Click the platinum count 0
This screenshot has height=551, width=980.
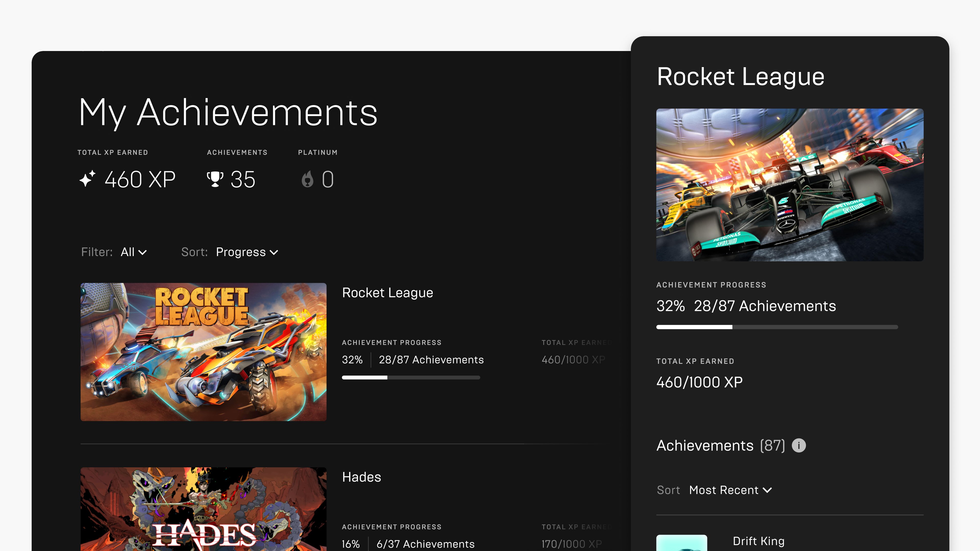327,180
